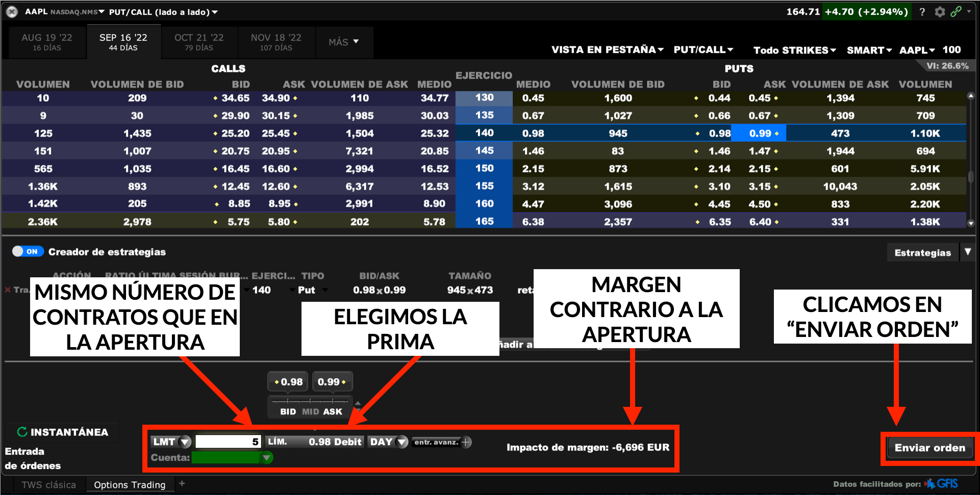Click entr. avanz. button
This screenshot has width=980, height=495.
[436, 442]
